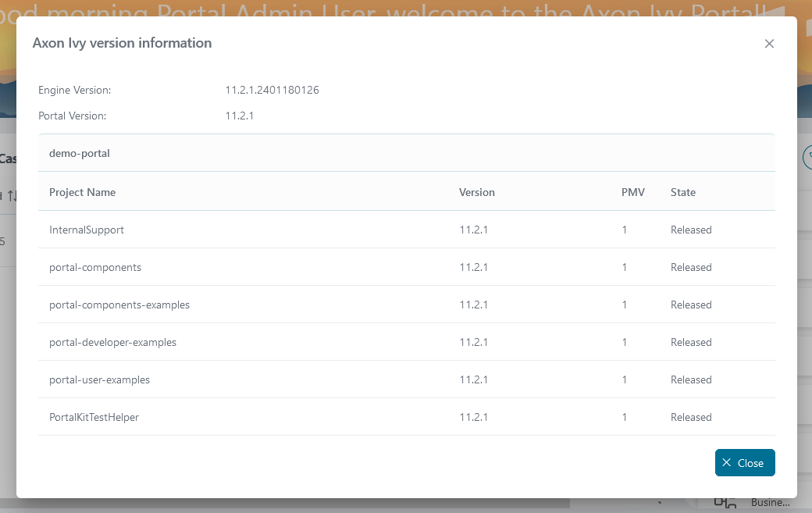Click the PMV value for InternalSupport

coord(625,230)
